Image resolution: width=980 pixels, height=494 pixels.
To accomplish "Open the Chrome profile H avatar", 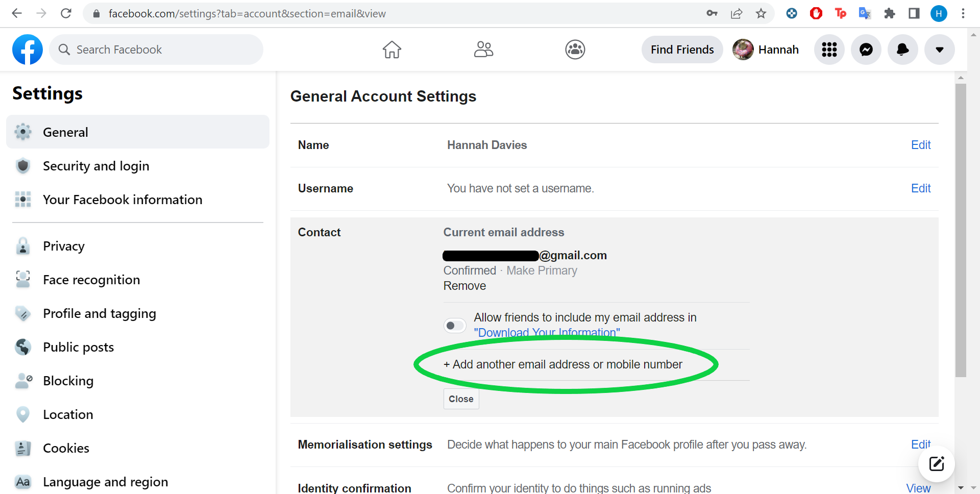I will [x=939, y=13].
